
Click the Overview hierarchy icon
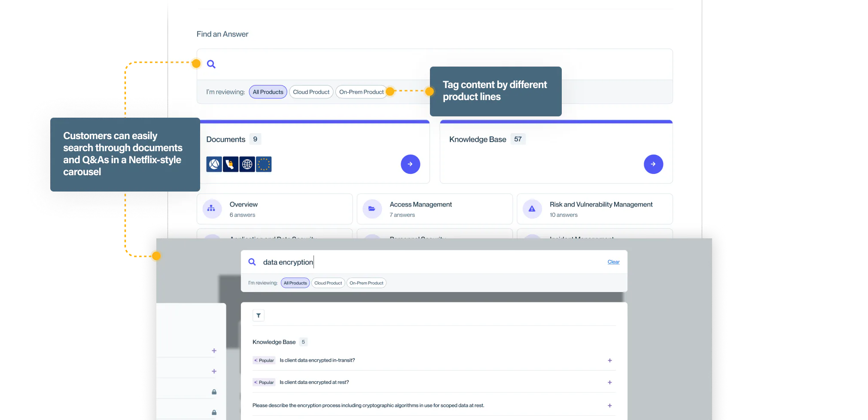(212, 209)
